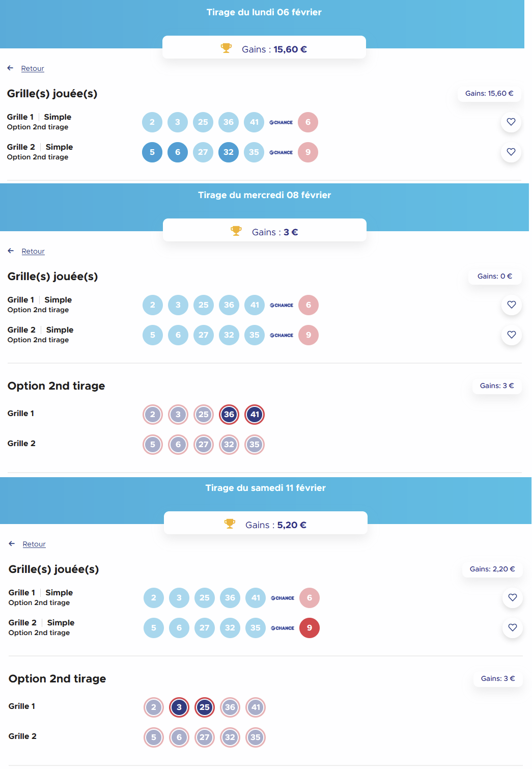Toggle favorite heart for Grille 2, samedi 11 février
Viewport: 532px width, 769px height.
point(513,627)
